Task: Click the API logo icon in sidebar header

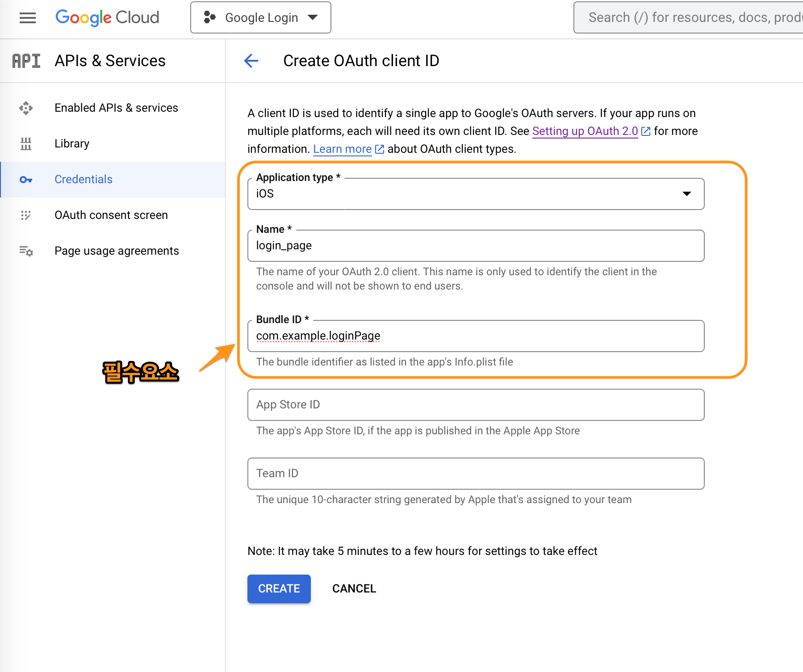Action: 26,61
